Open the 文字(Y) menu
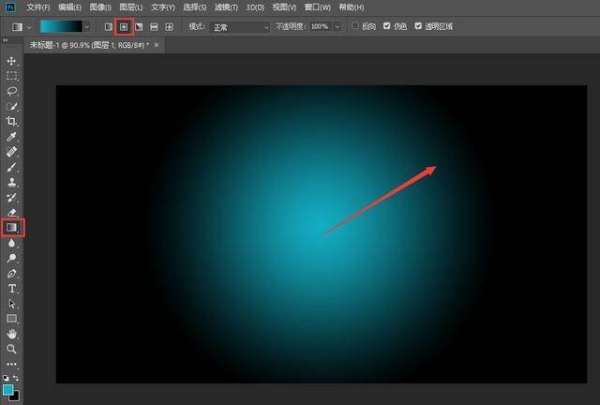This screenshot has height=405, width=600. 163,7
